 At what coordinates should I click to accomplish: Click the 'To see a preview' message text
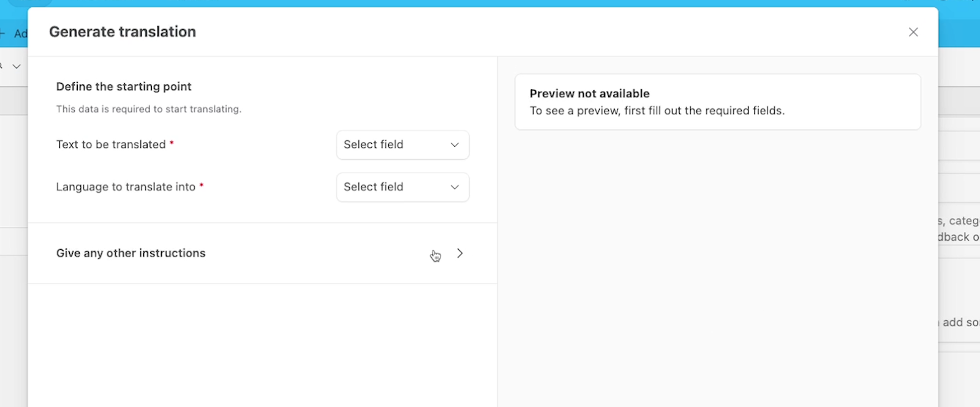[657, 111]
